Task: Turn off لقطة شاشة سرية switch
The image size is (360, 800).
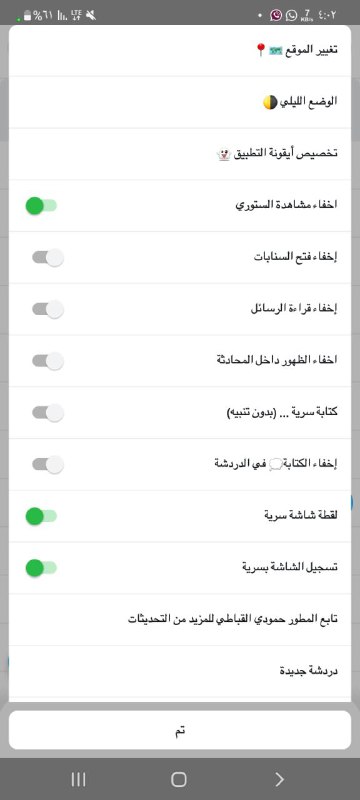Action: pos(41,516)
